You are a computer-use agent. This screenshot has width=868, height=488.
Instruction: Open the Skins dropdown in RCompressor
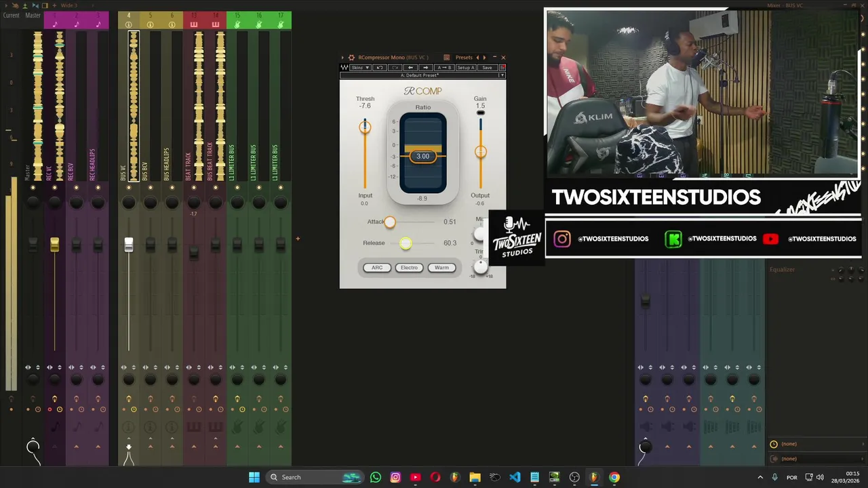[360, 68]
